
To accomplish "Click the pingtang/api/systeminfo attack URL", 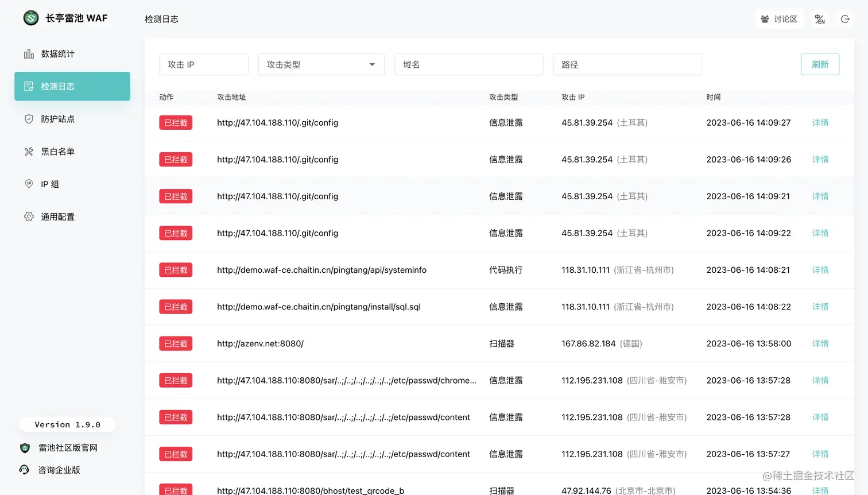I will tap(321, 270).
